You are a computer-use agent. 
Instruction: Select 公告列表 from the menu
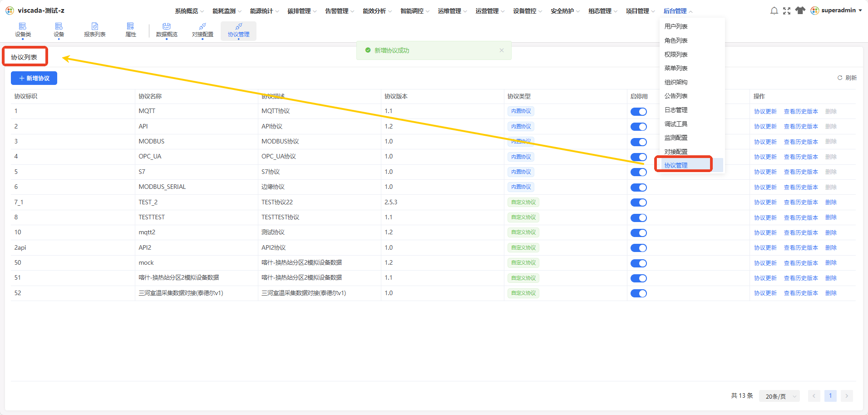(676, 96)
